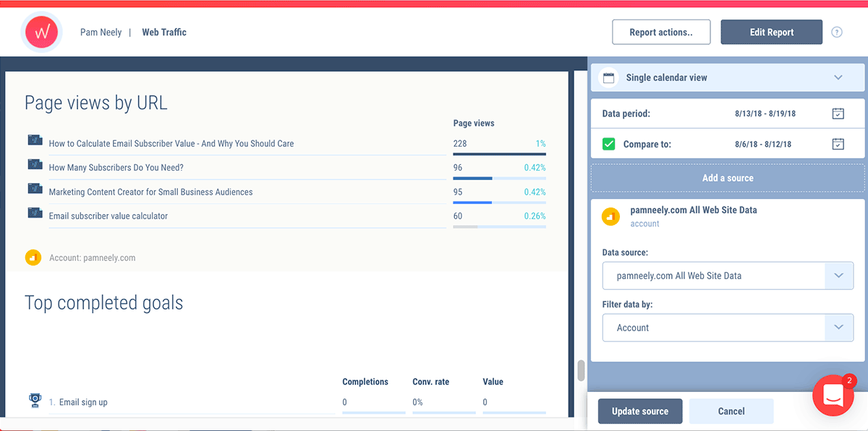Click the 1% value in first row

pyautogui.click(x=541, y=144)
